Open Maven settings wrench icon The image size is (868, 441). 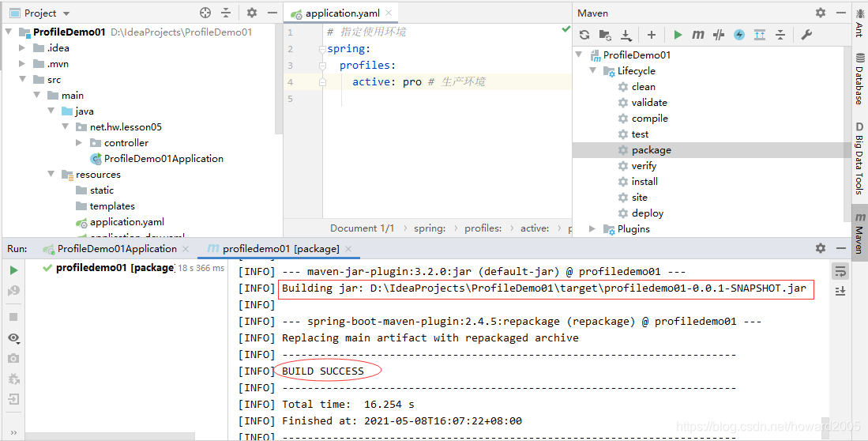click(x=806, y=35)
